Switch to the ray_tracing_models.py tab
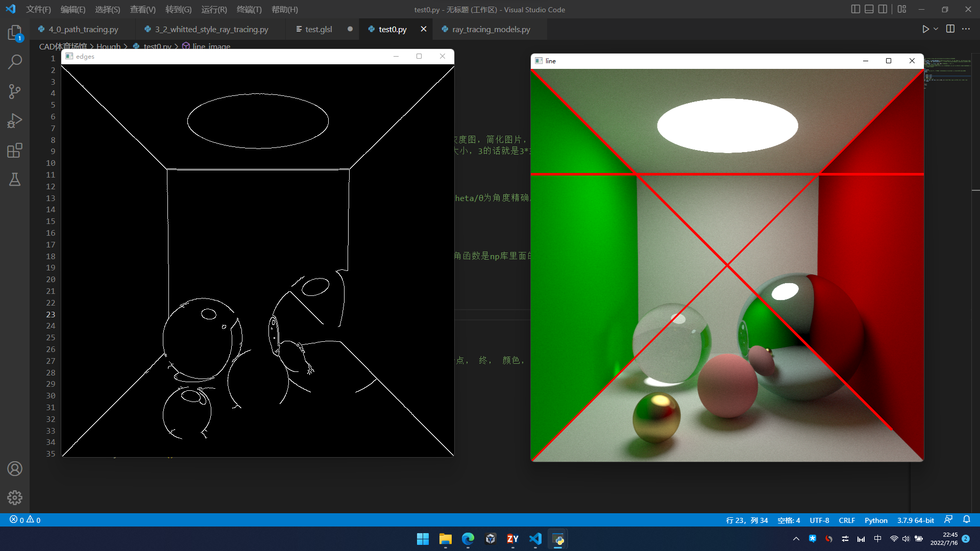The image size is (980, 551). 491,30
